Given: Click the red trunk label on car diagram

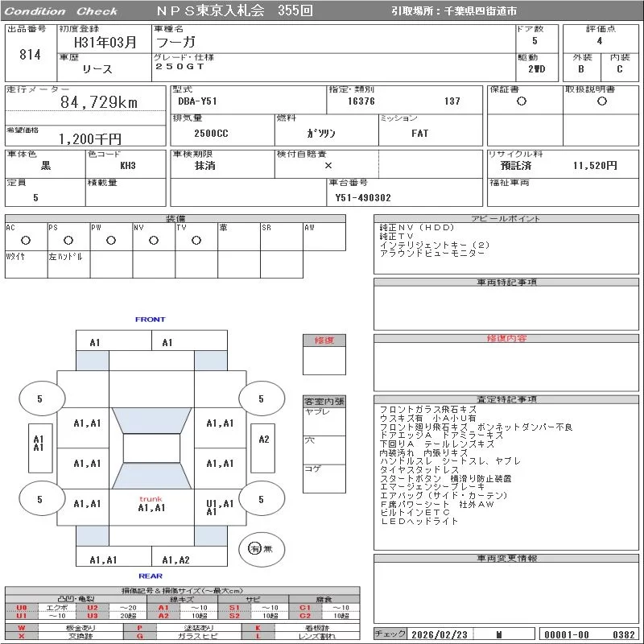Looking at the screenshot, I should (x=151, y=499).
